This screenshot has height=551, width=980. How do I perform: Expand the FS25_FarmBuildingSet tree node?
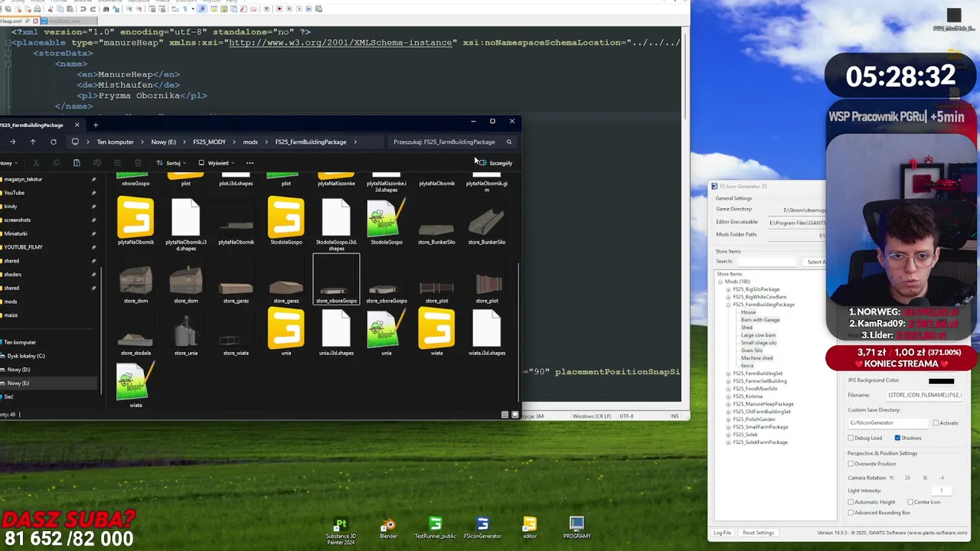pos(728,373)
